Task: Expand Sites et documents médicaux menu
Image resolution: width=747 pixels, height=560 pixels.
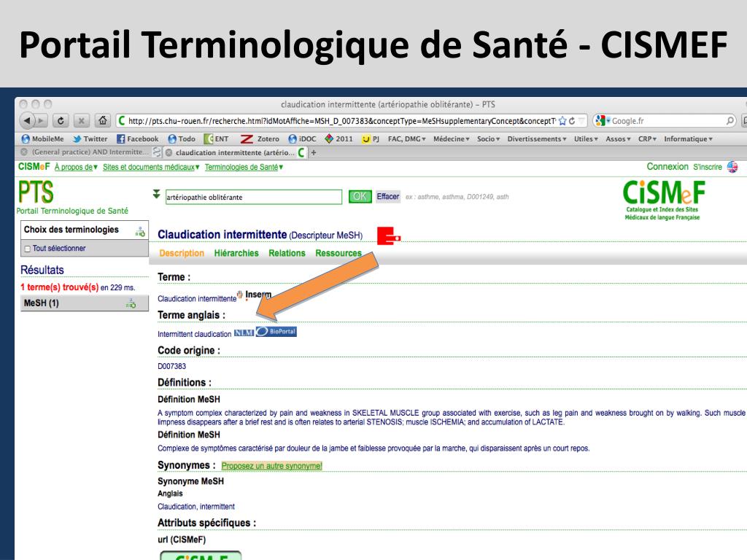Action: (151, 167)
